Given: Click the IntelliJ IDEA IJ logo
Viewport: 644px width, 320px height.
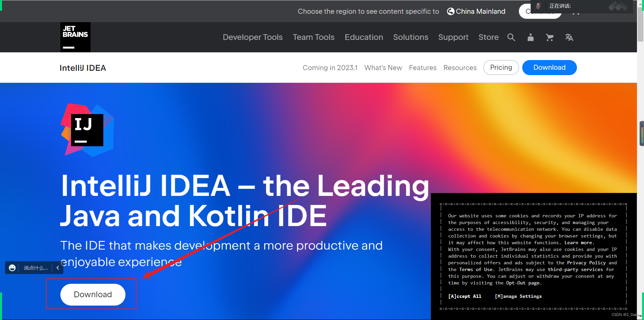Looking at the screenshot, I should click(x=87, y=130).
